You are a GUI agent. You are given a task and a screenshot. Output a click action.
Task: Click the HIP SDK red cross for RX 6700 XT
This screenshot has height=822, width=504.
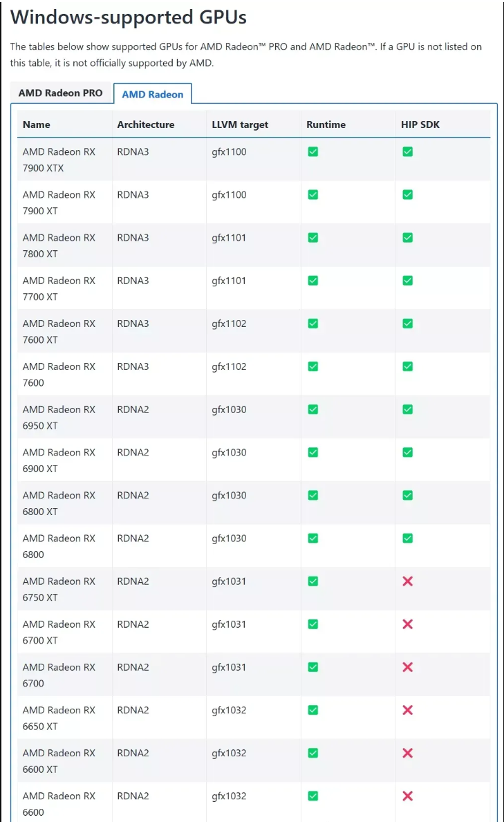(407, 624)
